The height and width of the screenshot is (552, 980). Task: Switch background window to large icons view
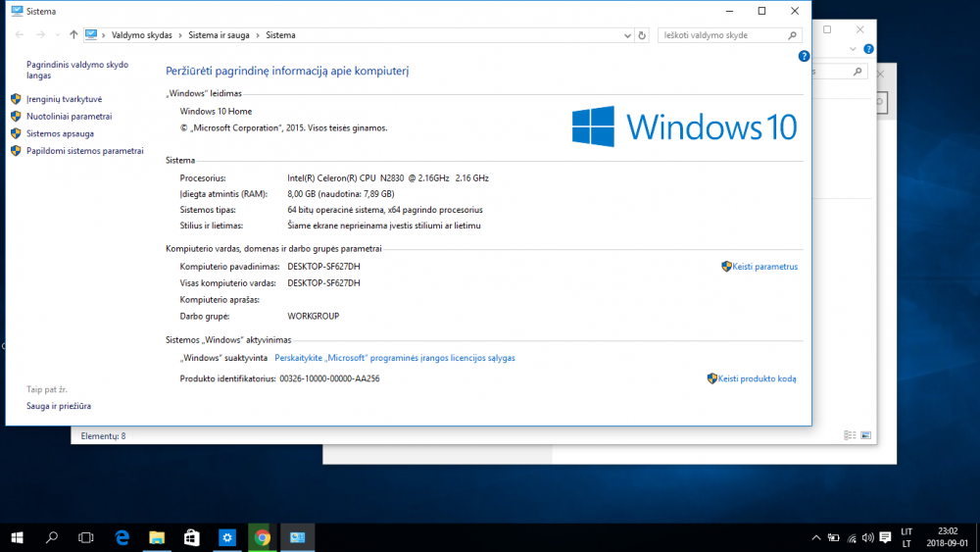[865, 435]
